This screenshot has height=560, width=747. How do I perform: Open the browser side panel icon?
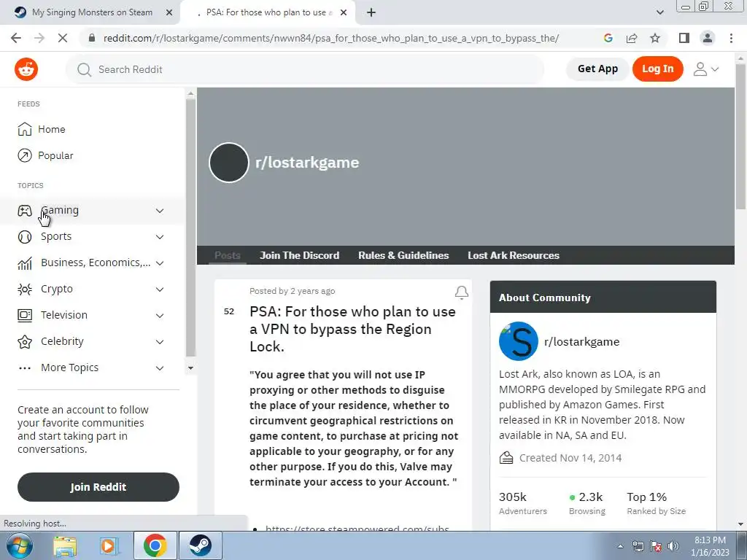coord(684,38)
